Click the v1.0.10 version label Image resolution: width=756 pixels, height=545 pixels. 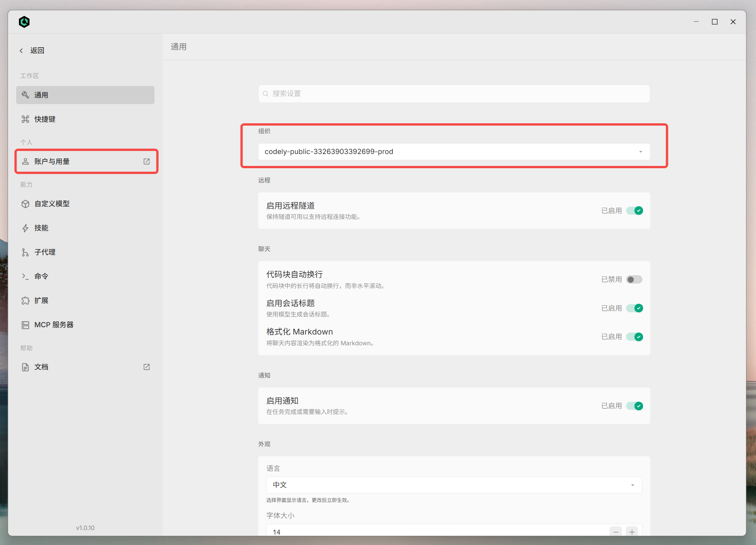(85, 528)
